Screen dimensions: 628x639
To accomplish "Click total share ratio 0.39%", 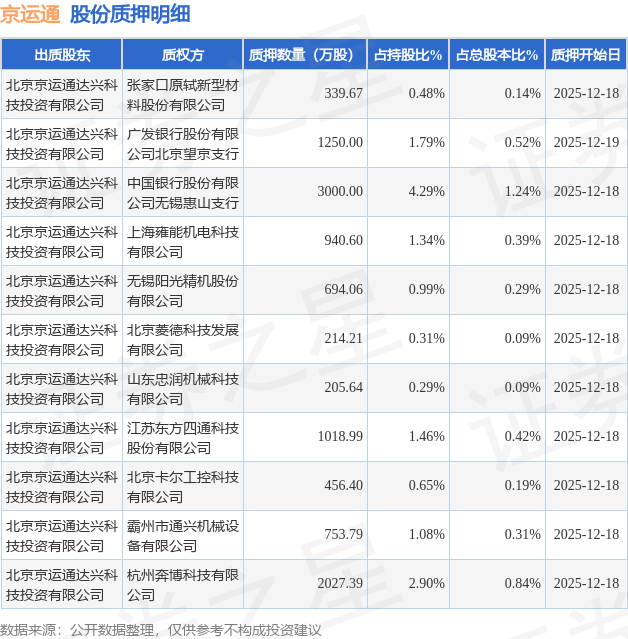I will coord(522,240).
